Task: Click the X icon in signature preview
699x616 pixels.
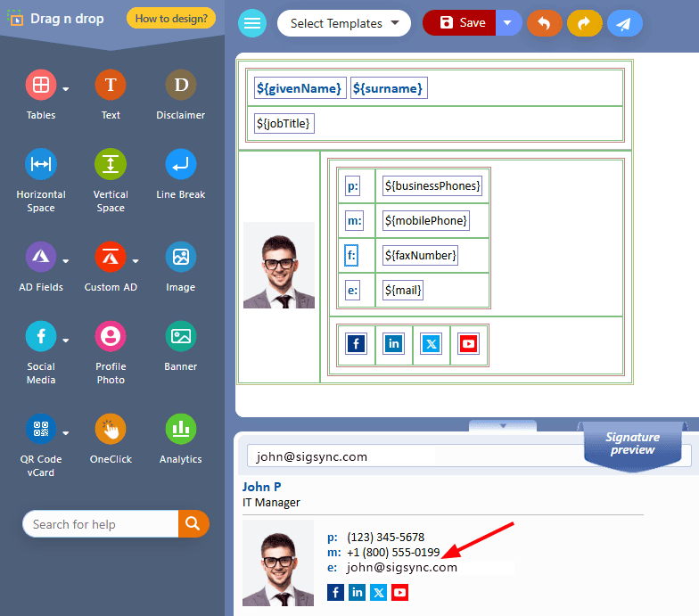Action: tap(378, 592)
